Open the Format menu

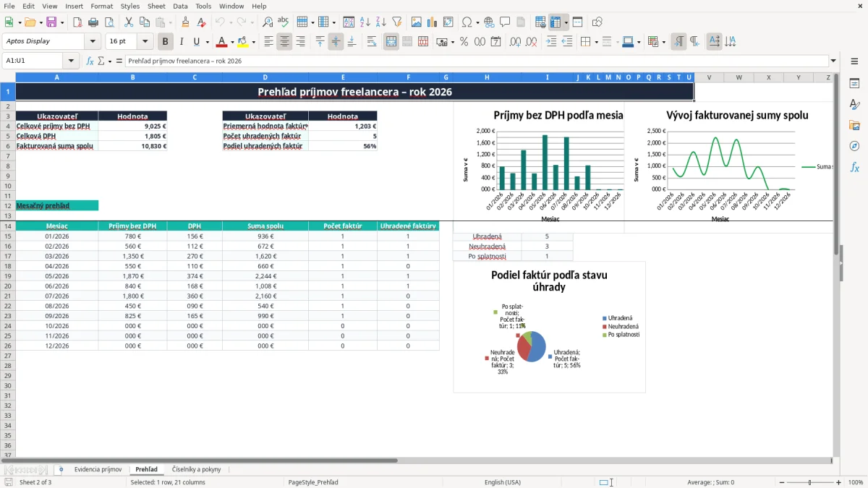tap(101, 6)
